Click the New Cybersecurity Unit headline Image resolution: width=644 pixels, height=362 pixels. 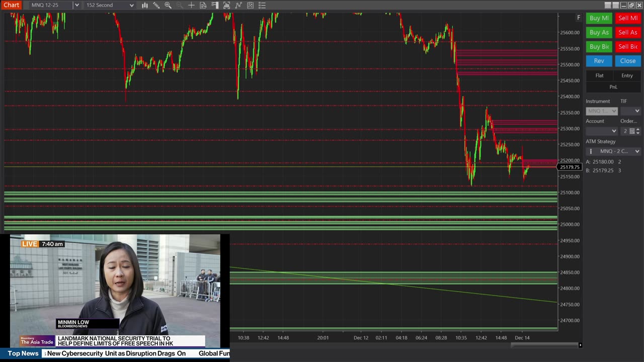point(116,353)
